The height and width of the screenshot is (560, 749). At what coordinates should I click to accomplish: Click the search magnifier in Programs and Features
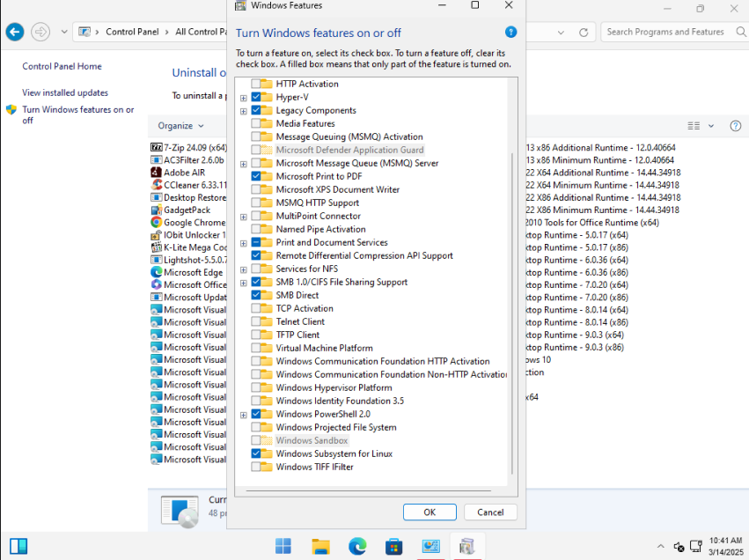tap(741, 32)
